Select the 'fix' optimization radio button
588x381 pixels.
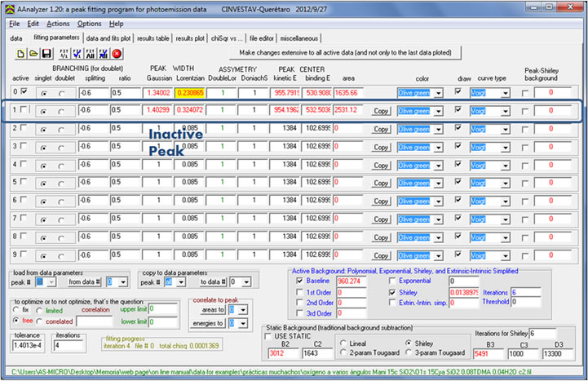click(18, 310)
